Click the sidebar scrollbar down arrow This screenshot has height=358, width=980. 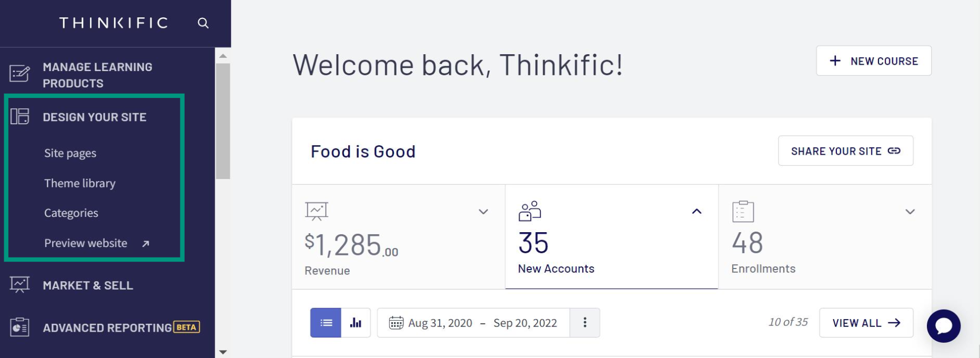coord(223,352)
